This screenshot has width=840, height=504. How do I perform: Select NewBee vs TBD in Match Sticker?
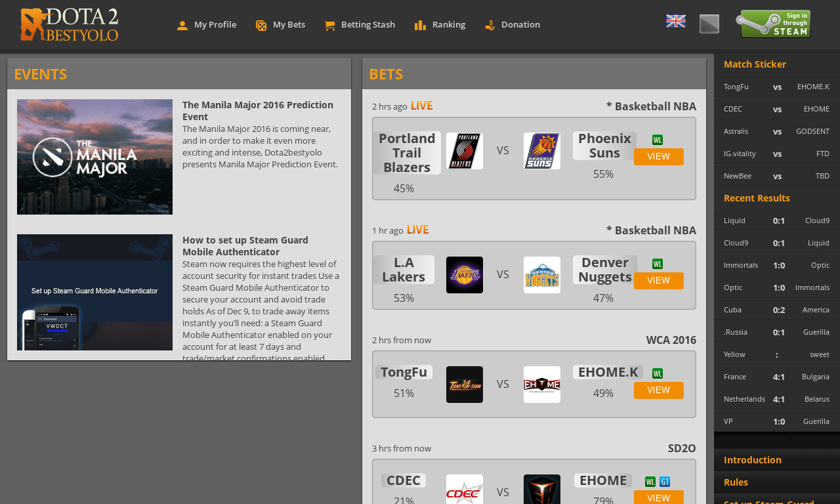(777, 176)
